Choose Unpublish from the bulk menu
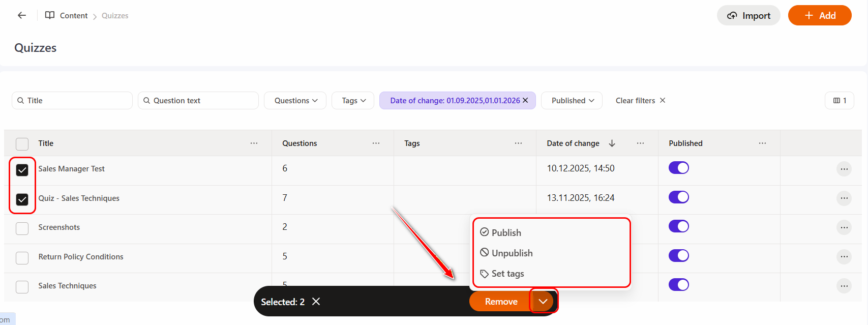 [x=512, y=253]
